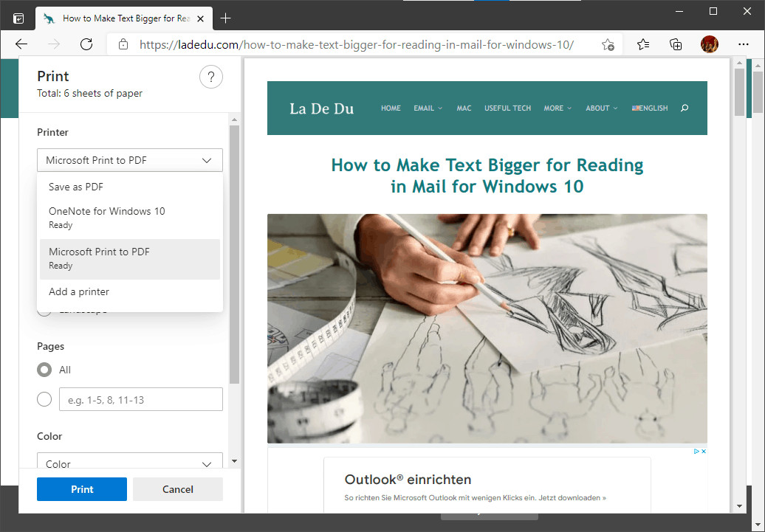Close the 'How to Make Text Bigger' tab
The height and width of the screenshot is (532, 765).
[x=201, y=19]
